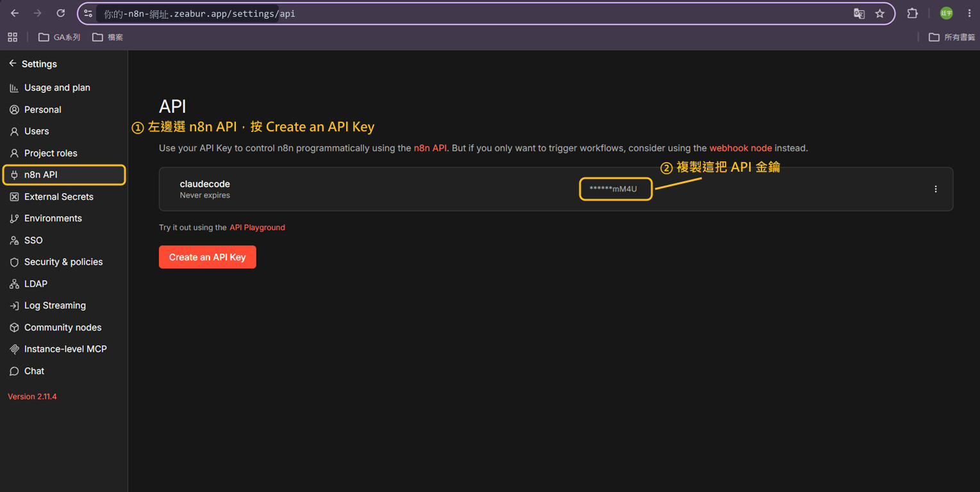Open the GA系列 bookmarks folder
The image size is (980, 492).
coord(60,37)
